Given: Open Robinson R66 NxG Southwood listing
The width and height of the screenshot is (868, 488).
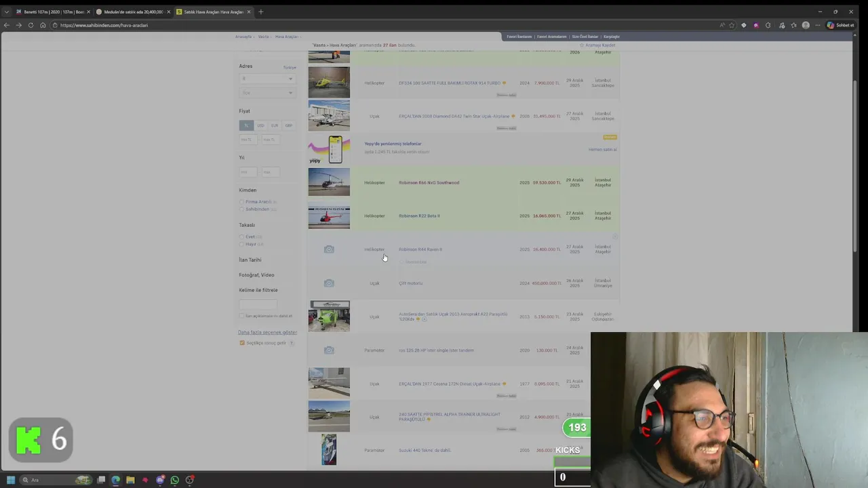Looking at the screenshot, I should tap(429, 182).
